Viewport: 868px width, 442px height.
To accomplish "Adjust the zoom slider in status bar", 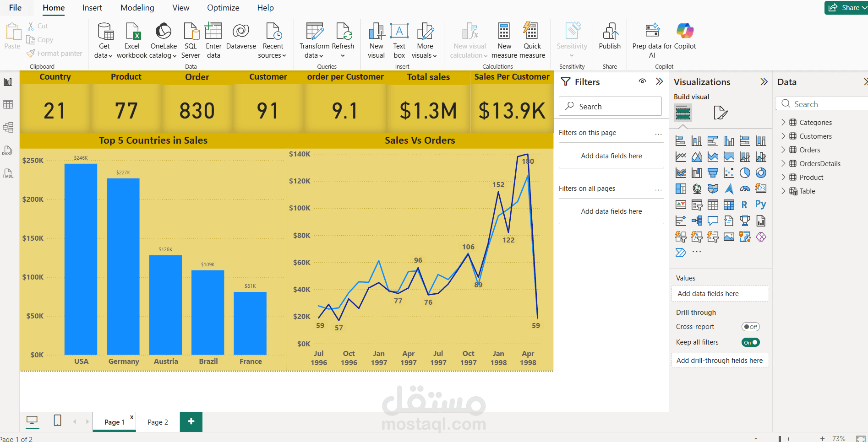I will coord(780,438).
